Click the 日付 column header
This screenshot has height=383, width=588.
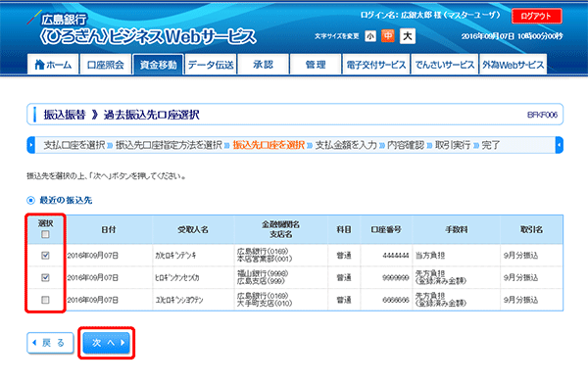(x=109, y=229)
